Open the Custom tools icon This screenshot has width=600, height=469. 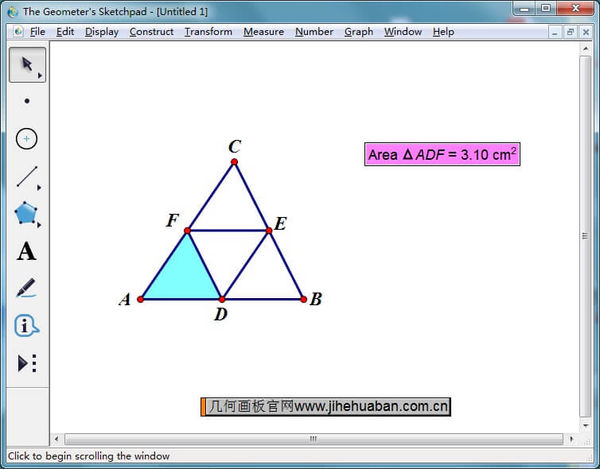coord(27,363)
